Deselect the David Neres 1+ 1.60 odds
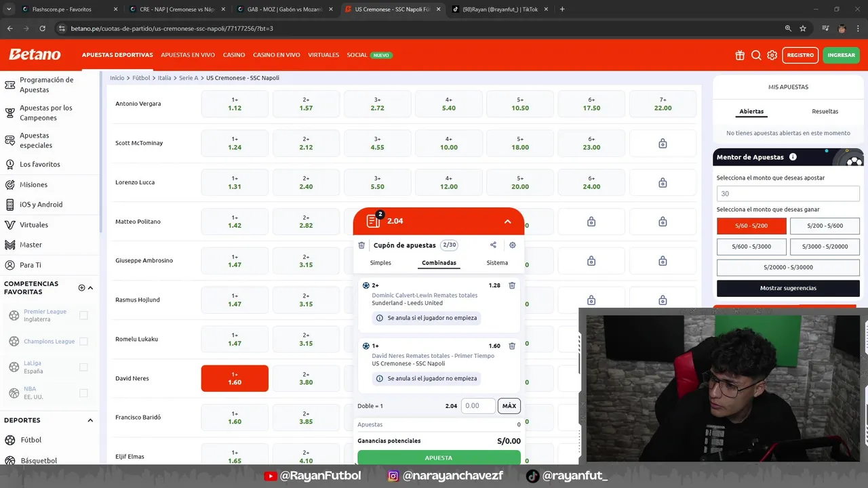This screenshot has width=868, height=488. coord(235,378)
